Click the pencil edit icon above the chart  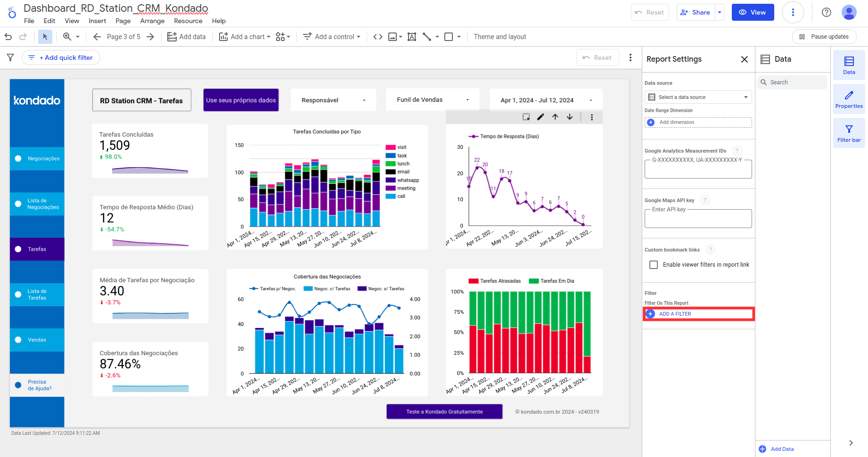tap(540, 117)
